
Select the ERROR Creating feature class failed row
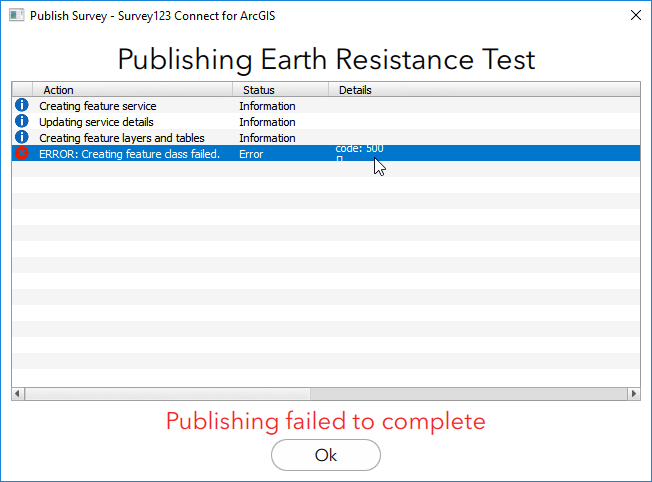[129, 154]
